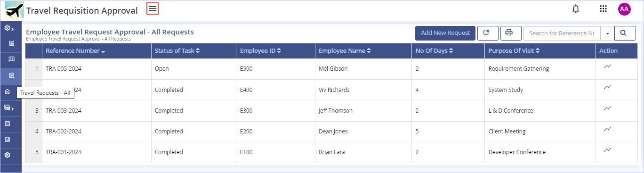Viewport: 644px width, 173px height.
Task: Click the Add New Request button
Action: (x=445, y=33)
